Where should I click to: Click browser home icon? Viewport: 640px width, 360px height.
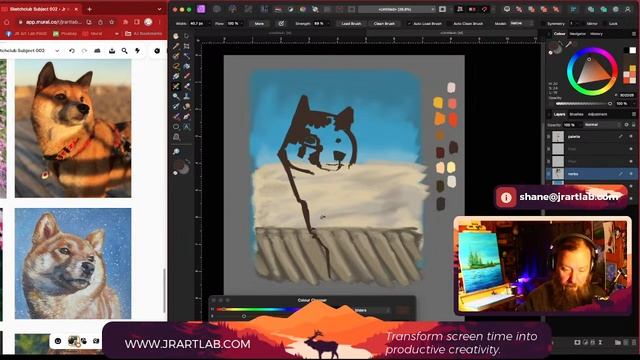point(6,22)
